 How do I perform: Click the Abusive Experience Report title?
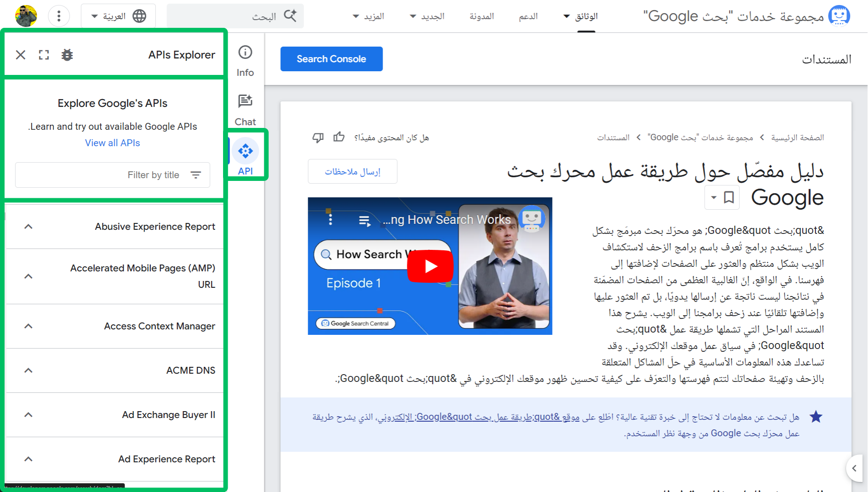155,227
